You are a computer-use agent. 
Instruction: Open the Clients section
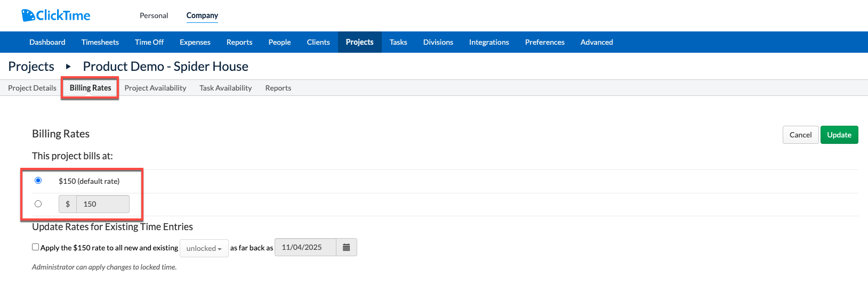tap(318, 42)
